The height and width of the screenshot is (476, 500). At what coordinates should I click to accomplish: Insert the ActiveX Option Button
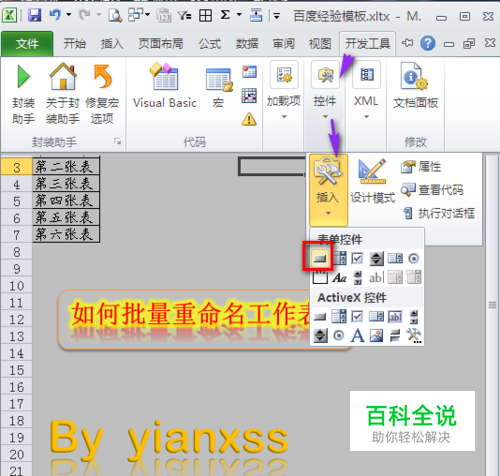339,335
